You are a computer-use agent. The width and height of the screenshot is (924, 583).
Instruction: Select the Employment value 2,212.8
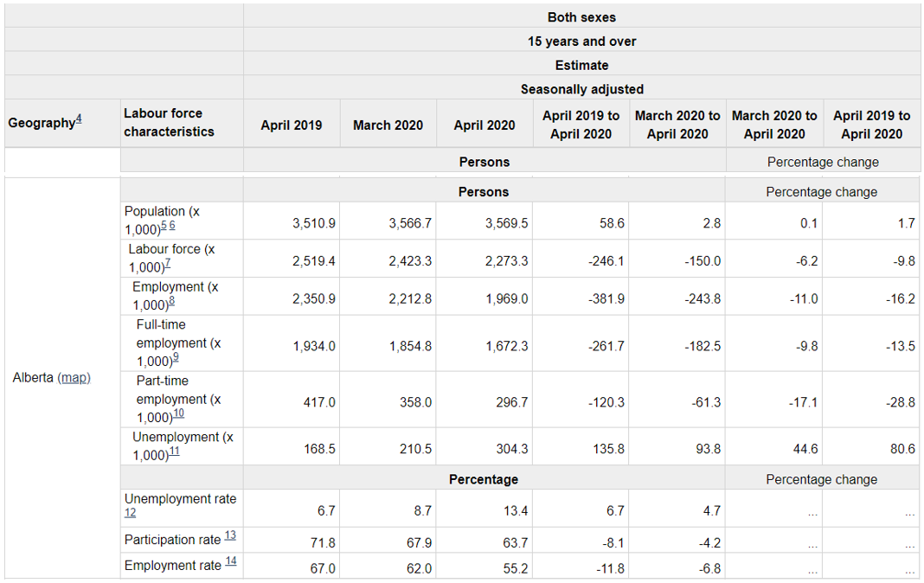409,298
